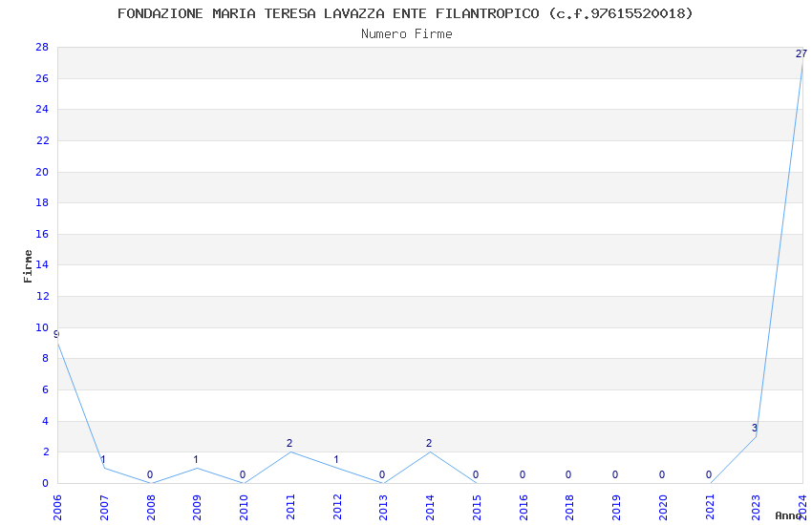Select the 2015 year label on x-axis

pos(476,505)
